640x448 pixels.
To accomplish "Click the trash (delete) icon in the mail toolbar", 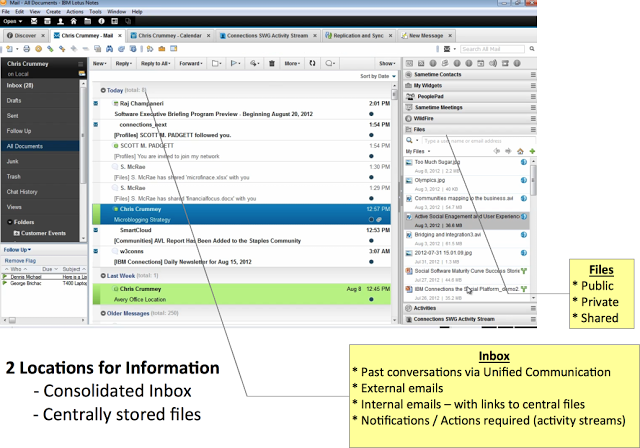I will point(273,63).
